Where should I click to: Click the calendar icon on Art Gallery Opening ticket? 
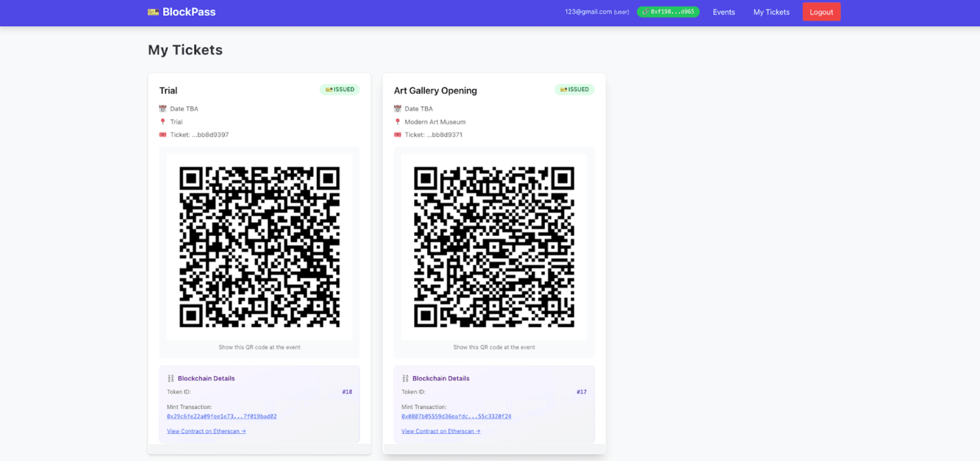pyautogui.click(x=397, y=108)
